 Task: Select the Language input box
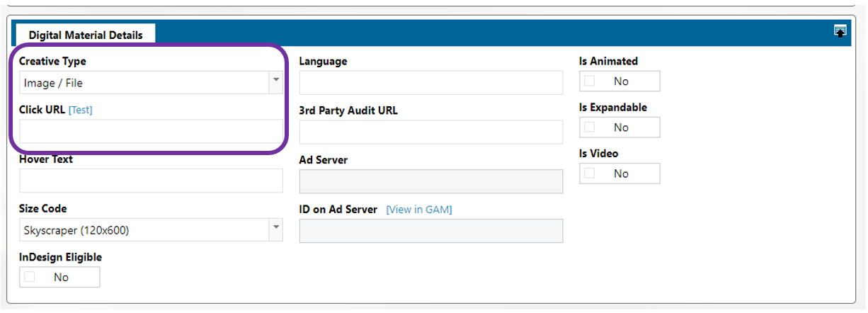(x=430, y=83)
